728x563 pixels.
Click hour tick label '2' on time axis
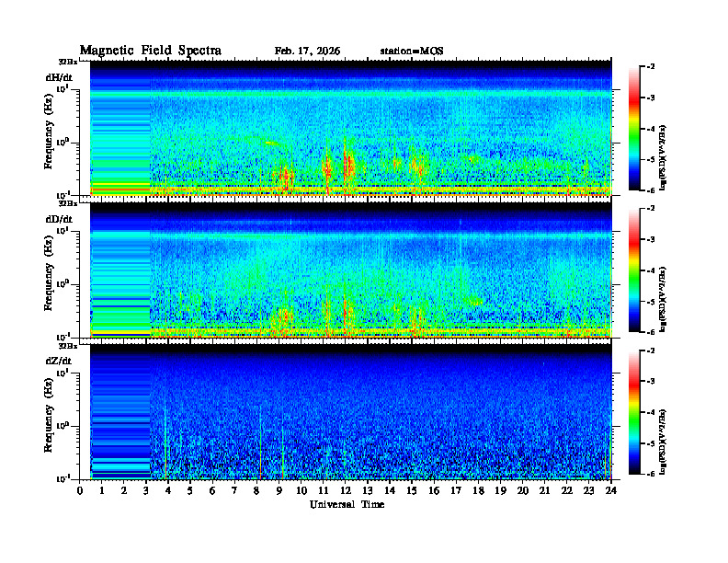pos(123,491)
